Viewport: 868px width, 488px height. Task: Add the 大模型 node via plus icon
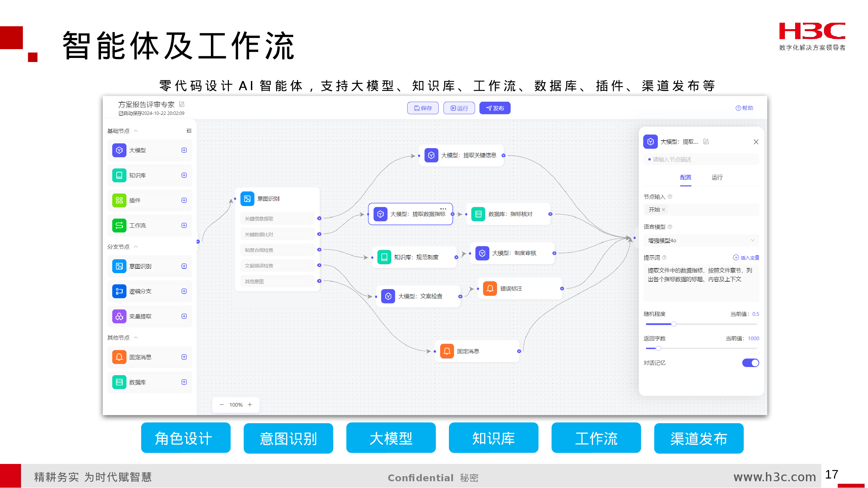pyautogui.click(x=184, y=150)
